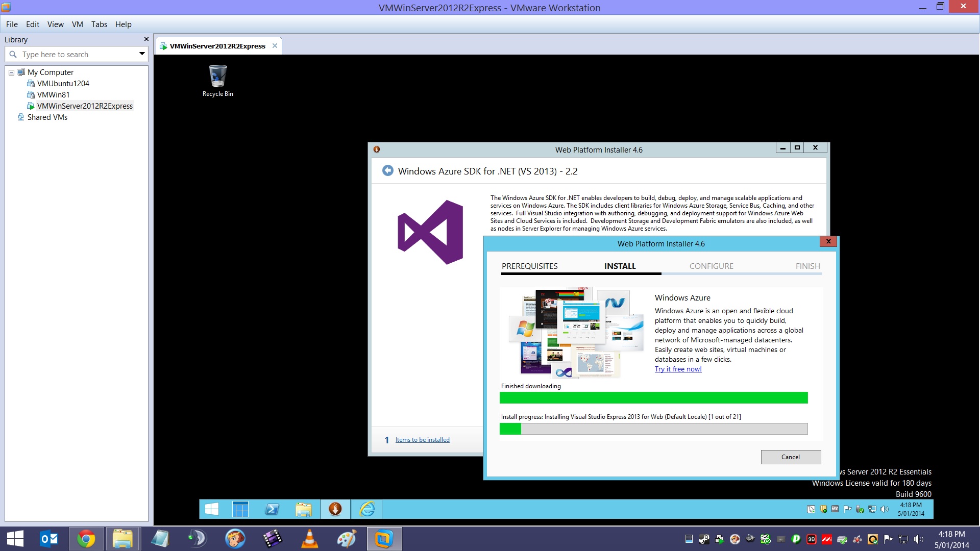This screenshot has height=551, width=980.
Task: Open File Explorer in VM taskbar
Action: (x=304, y=509)
